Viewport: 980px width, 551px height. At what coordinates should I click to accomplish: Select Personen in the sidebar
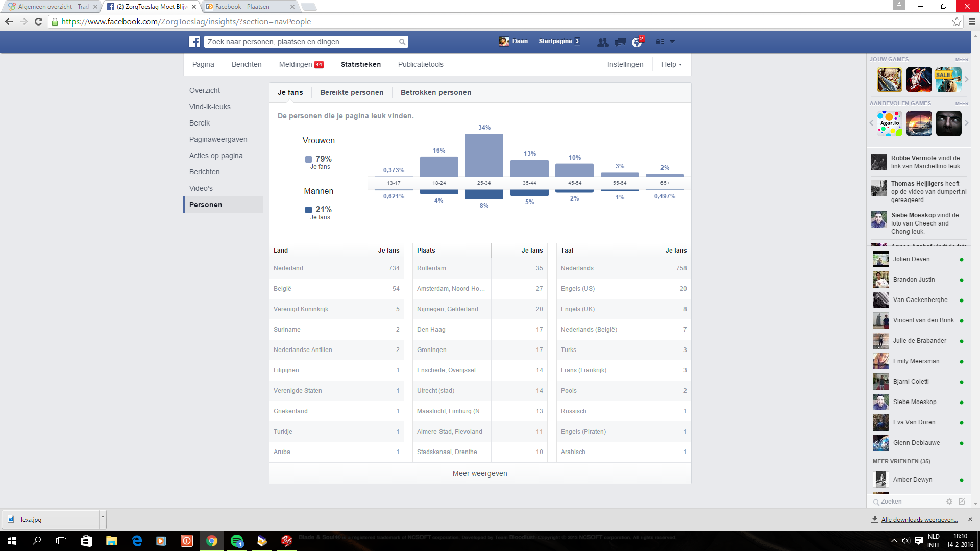(223, 205)
